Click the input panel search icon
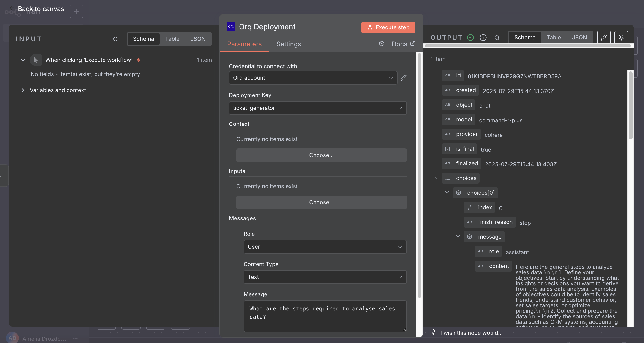 click(115, 39)
